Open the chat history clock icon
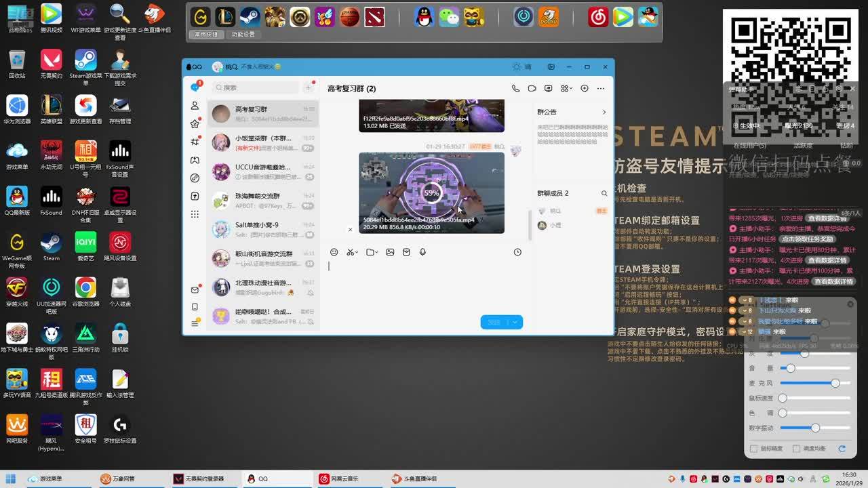868x488 pixels. [x=517, y=252]
